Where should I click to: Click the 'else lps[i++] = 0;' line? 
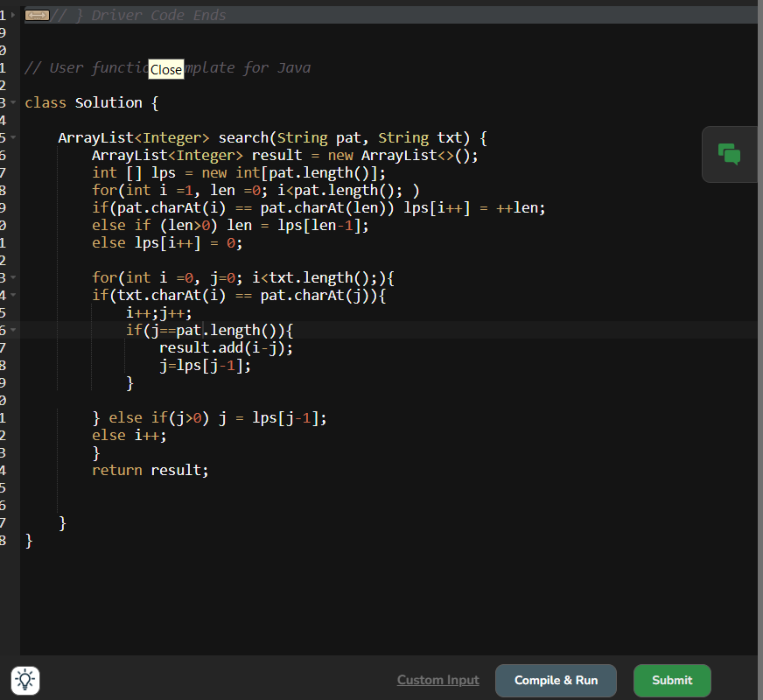click(x=167, y=242)
